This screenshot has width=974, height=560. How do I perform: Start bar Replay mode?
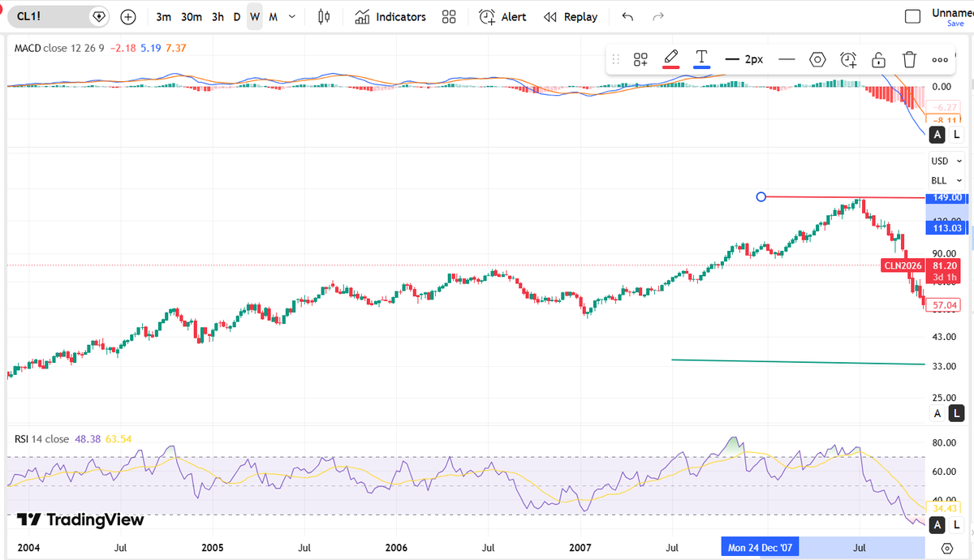(x=571, y=16)
